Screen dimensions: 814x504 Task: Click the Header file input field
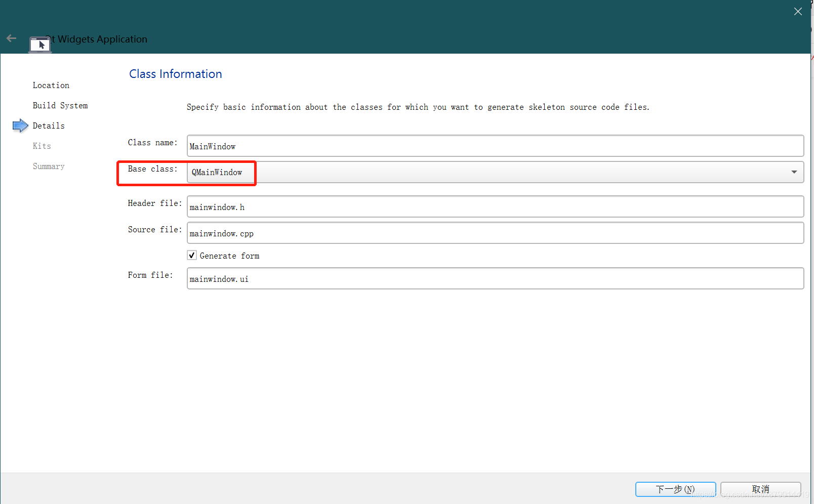pyautogui.click(x=495, y=206)
